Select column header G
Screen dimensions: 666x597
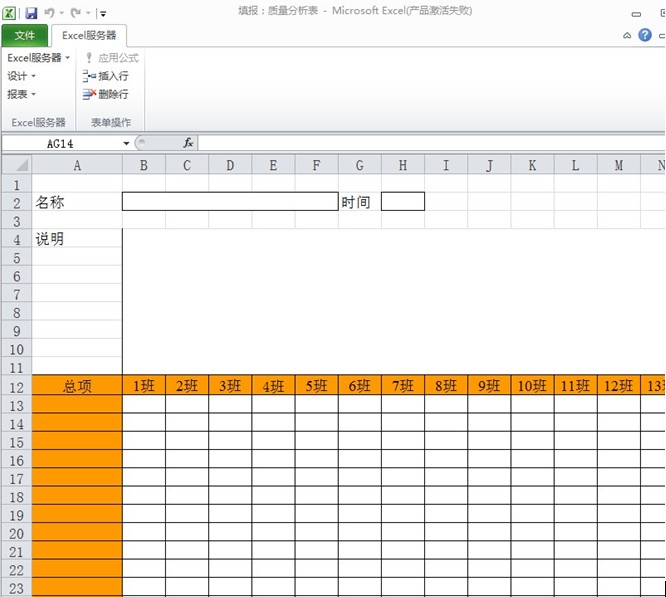coord(359,165)
